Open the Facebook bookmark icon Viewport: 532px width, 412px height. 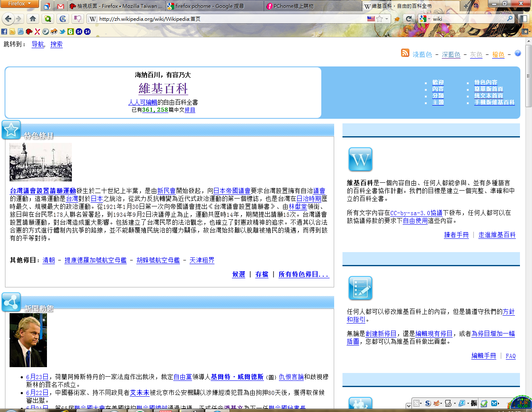[4, 32]
